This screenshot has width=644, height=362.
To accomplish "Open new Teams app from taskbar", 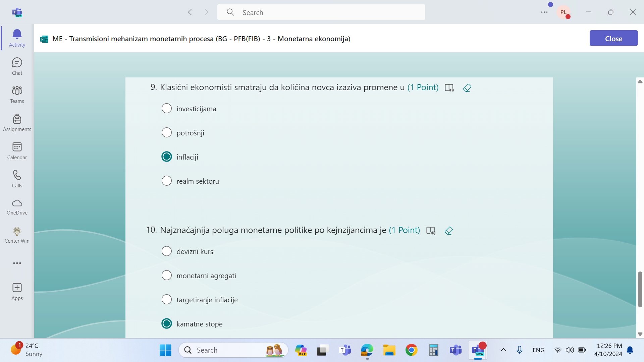I will pos(478,350).
